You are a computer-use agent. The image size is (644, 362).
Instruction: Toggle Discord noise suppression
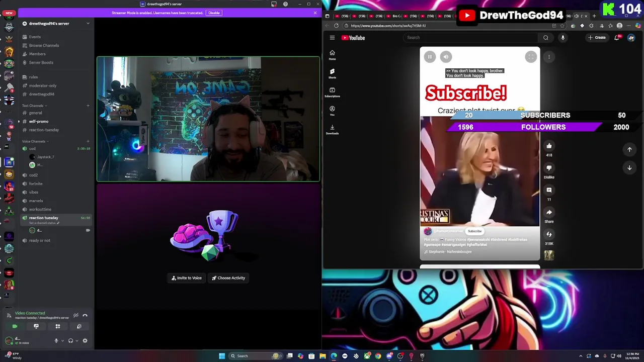[x=75, y=315]
